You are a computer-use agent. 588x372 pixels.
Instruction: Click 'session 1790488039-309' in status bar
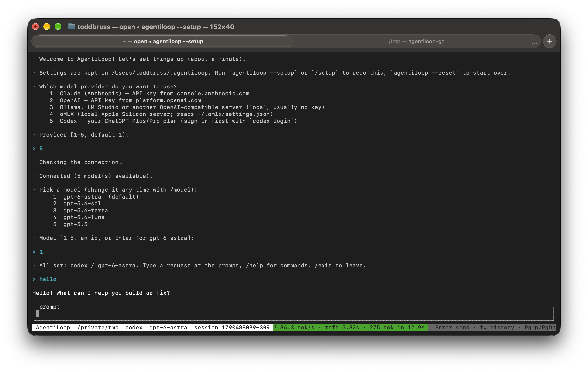click(x=232, y=327)
